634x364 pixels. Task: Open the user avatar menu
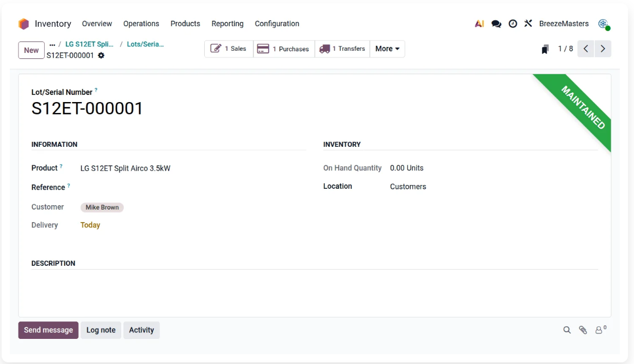click(604, 24)
